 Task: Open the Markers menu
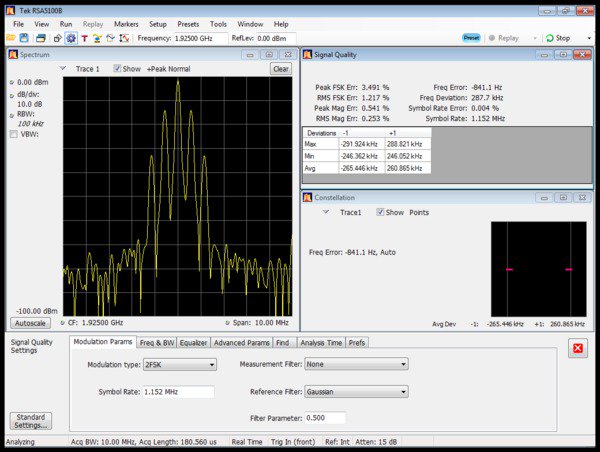(x=126, y=23)
